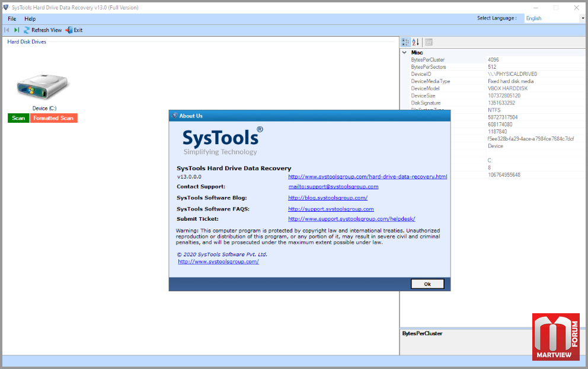
Task: Select the DeviceMediaType property row
Action: 493,81
